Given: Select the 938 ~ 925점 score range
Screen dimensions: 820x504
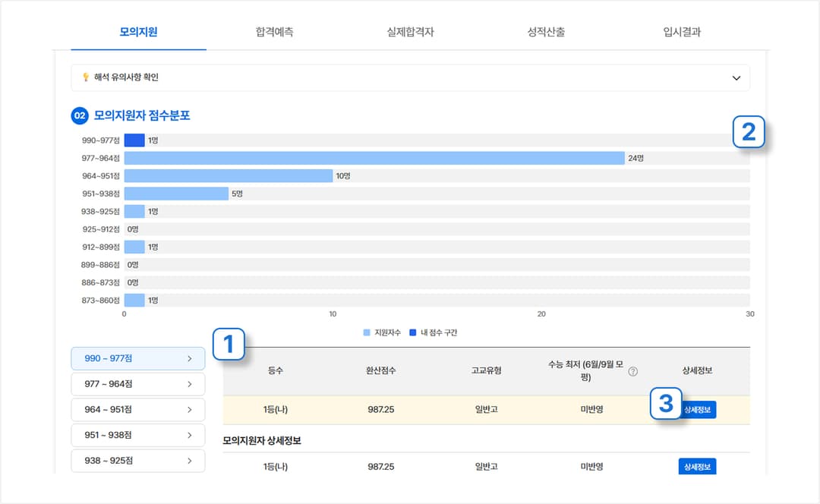Looking at the screenshot, I should click(x=138, y=461).
